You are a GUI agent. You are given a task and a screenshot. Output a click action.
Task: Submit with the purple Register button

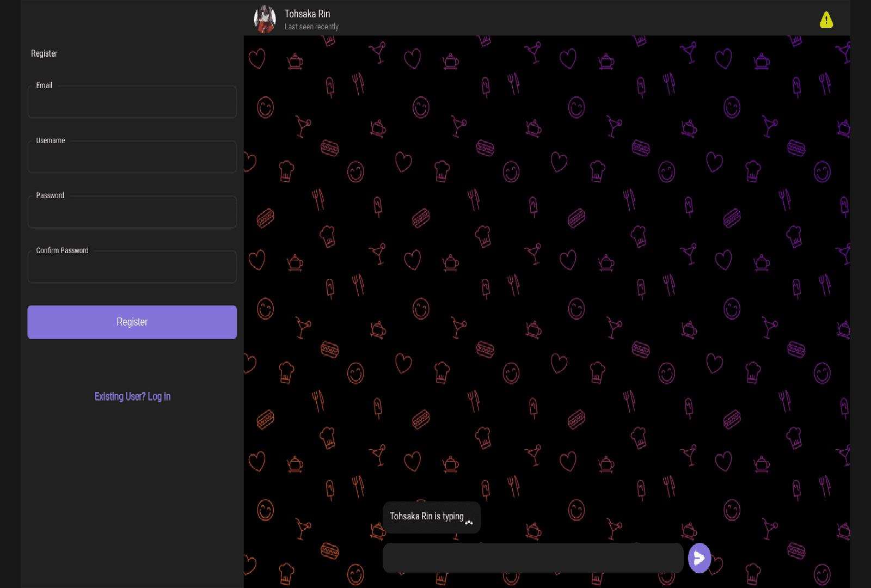pyautogui.click(x=132, y=322)
